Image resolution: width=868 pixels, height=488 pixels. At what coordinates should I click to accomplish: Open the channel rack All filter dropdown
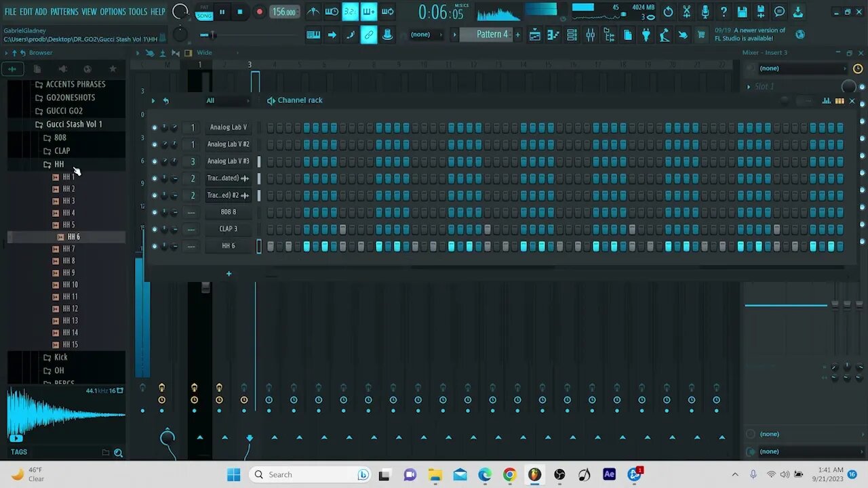[228, 101]
